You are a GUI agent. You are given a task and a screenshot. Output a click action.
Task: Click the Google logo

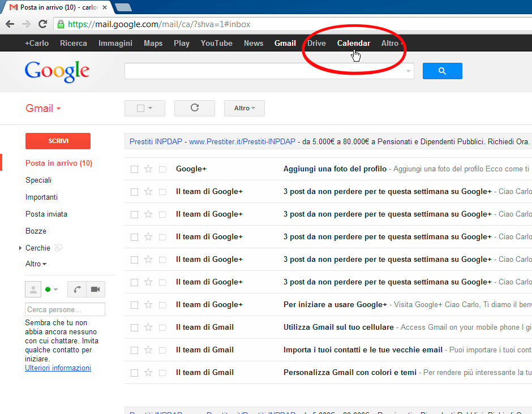57,71
